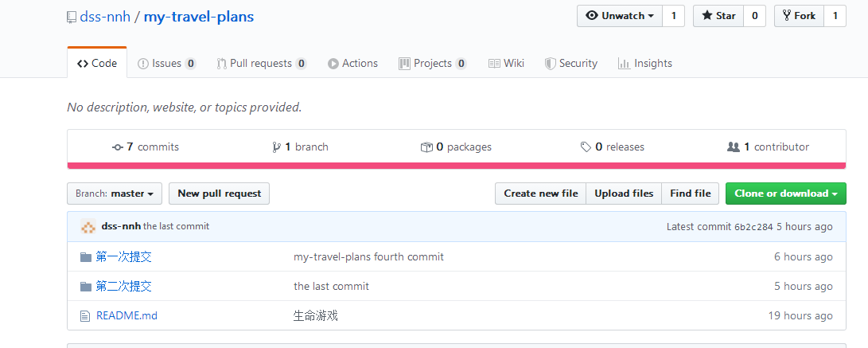Click the pink language color bar
This screenshot has width=868, height=348.
pyautogui.click(x=457, y=166)
